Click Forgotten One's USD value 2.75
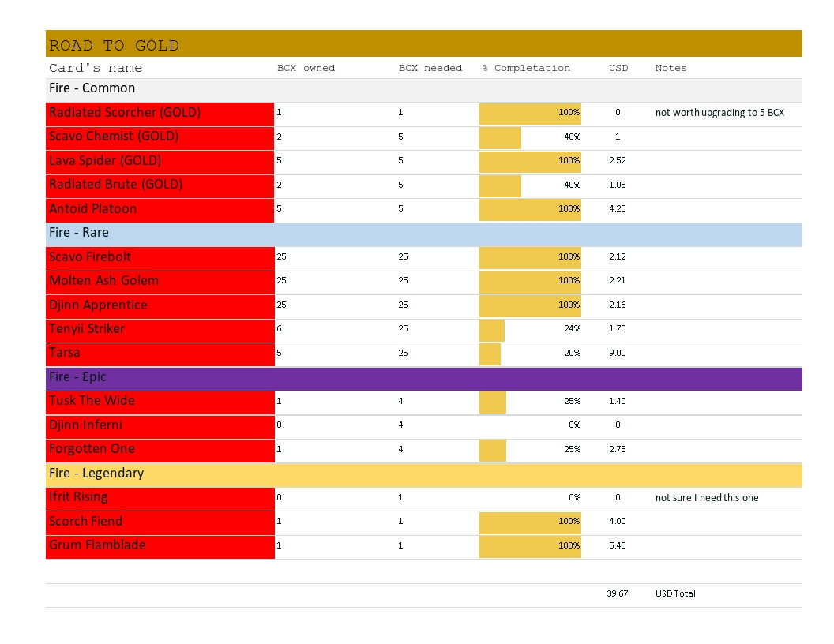834x644 pixels. click(x=618, y=449)
